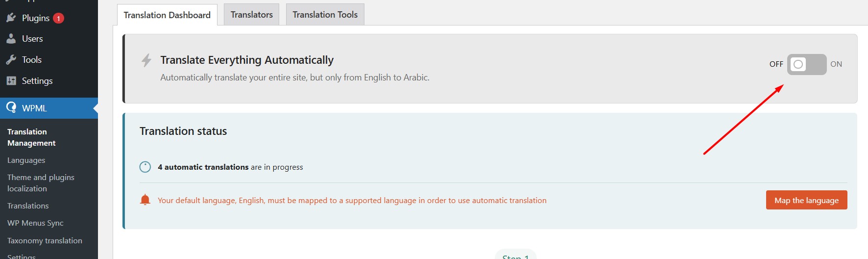Click the default language mapping warning text
The height and width of the screenshot is (259, 868).
(352, 201)
